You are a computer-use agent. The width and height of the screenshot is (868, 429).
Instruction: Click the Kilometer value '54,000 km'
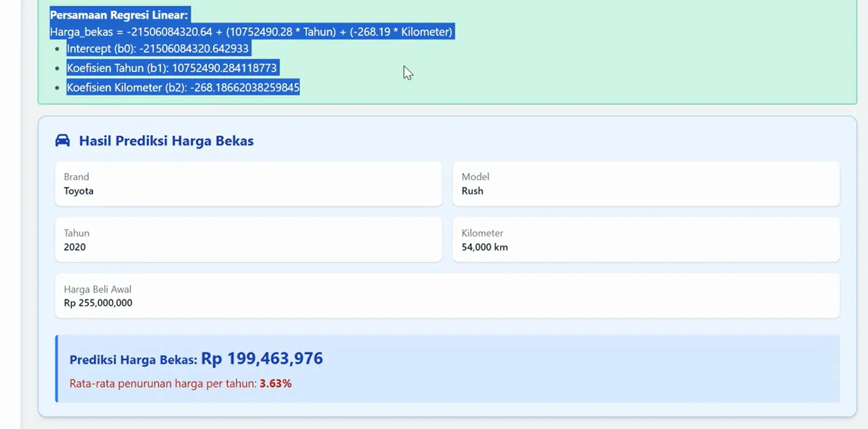point(485,247)
